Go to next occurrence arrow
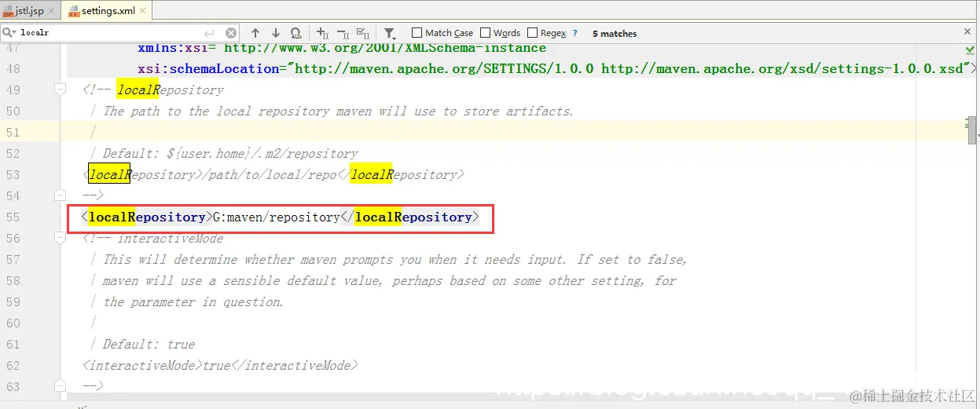This screenshot has width=980, height=409. click(x=276, y=33)
